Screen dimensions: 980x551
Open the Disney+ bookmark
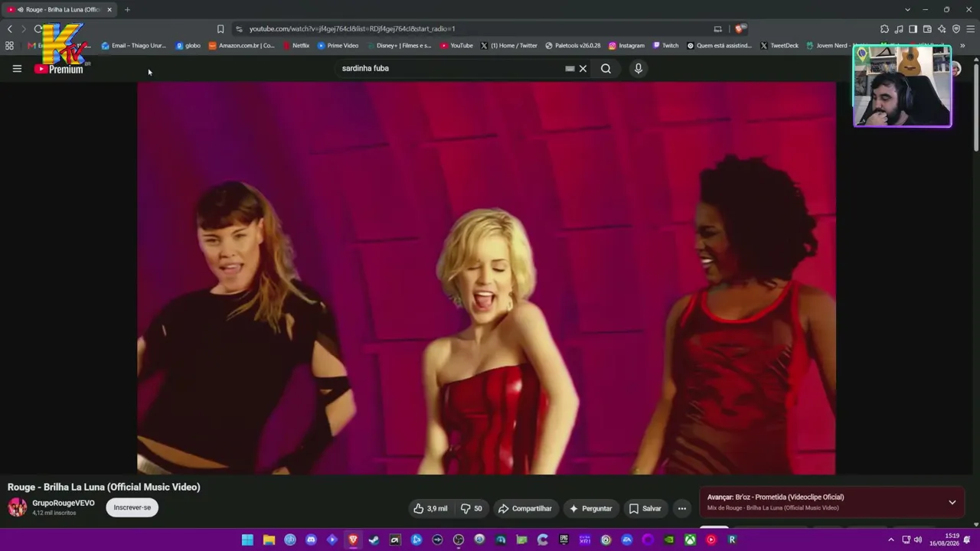[x=398, y=46]
